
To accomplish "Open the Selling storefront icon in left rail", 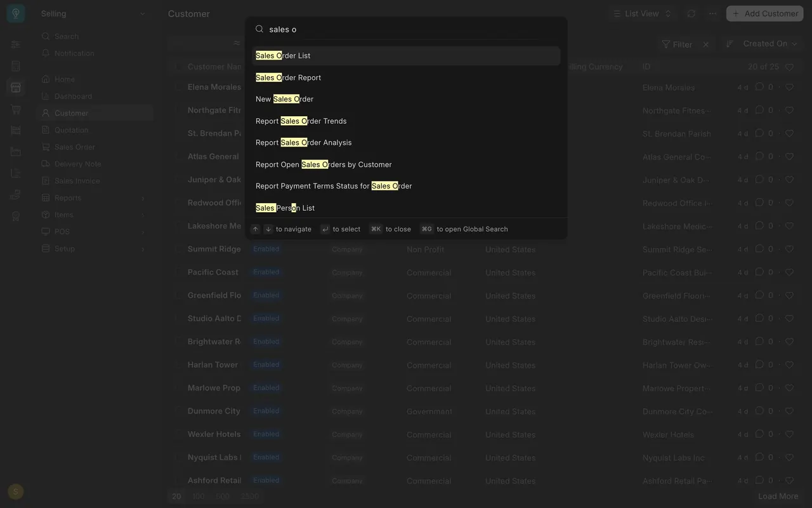I will [x=16, y=88].
